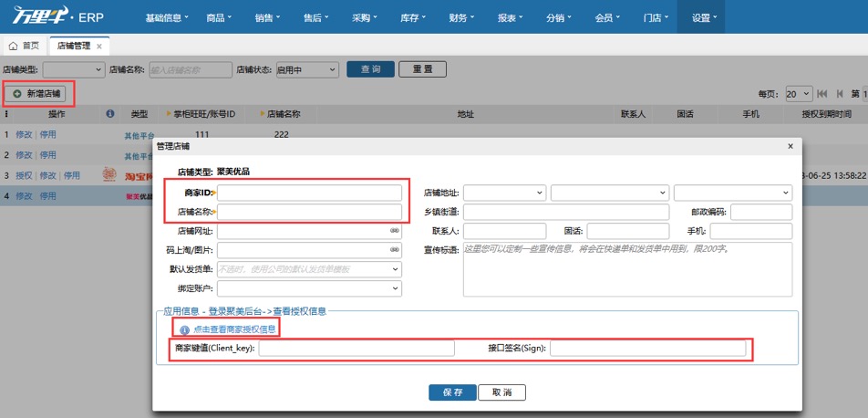Focus the 邮政编码 input field
Image resolution: width=868 pixels, height=418 pixels.
tap(761, 213)
